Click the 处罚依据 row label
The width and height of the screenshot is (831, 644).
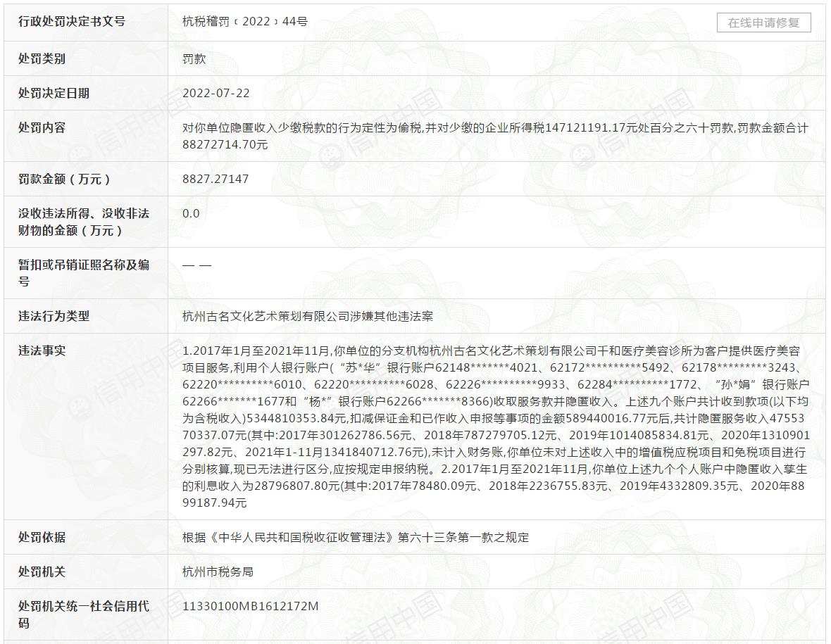click(x=42, y=538)
